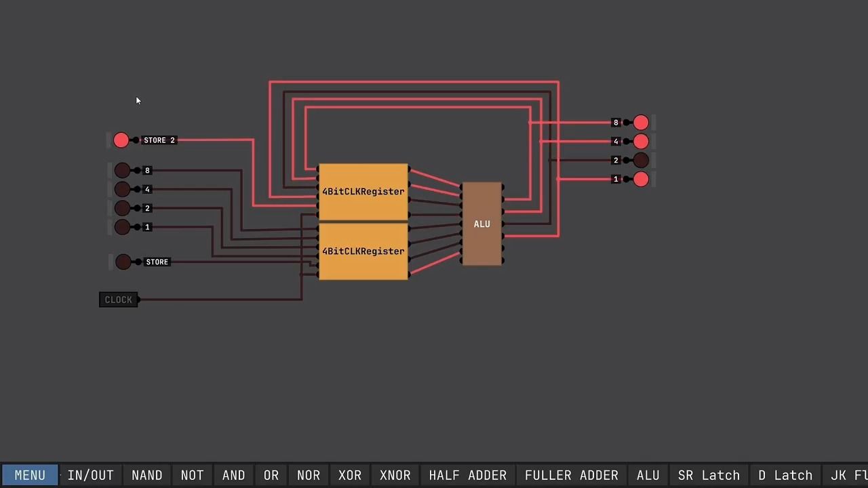Choose the XOR gate from toolbar
Screen dimensions: 868x488
click(x=350, y=475)
